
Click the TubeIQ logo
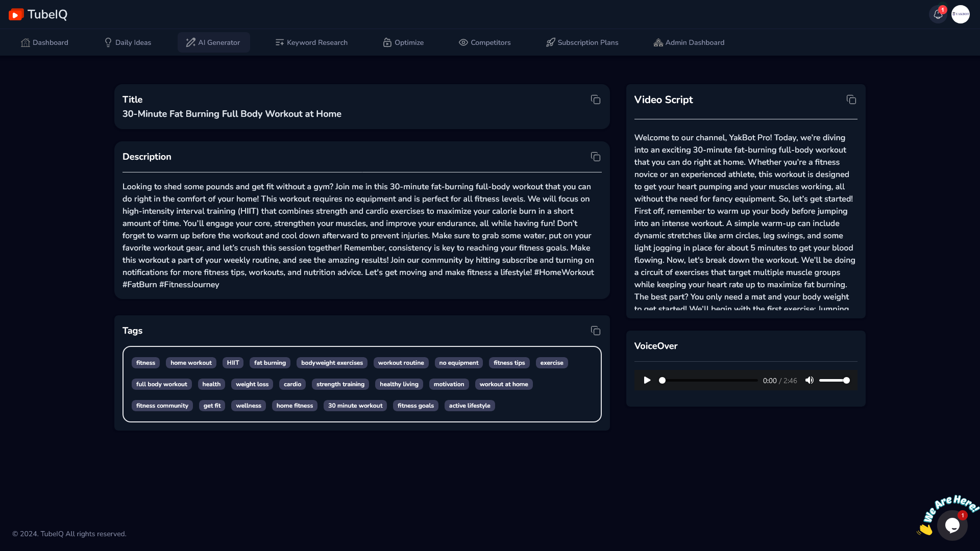pos(38,14)
